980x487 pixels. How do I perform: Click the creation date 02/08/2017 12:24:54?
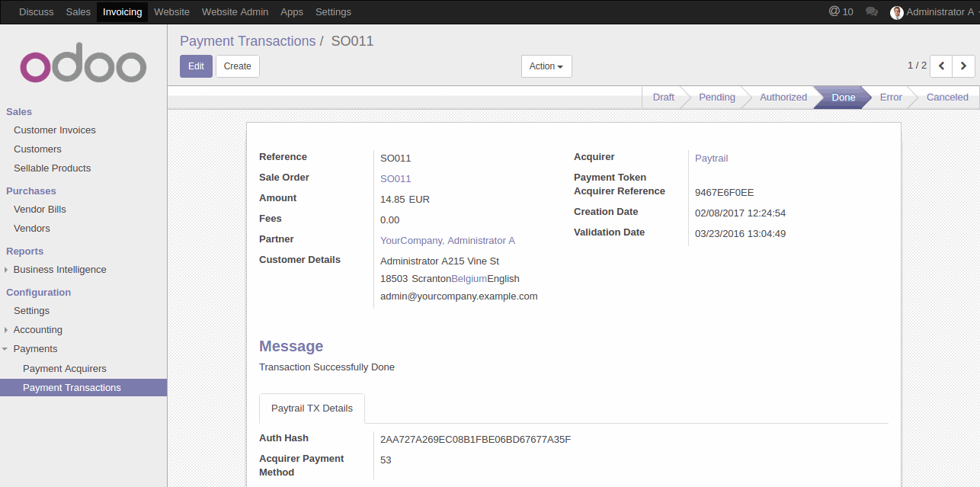[740, 213]
